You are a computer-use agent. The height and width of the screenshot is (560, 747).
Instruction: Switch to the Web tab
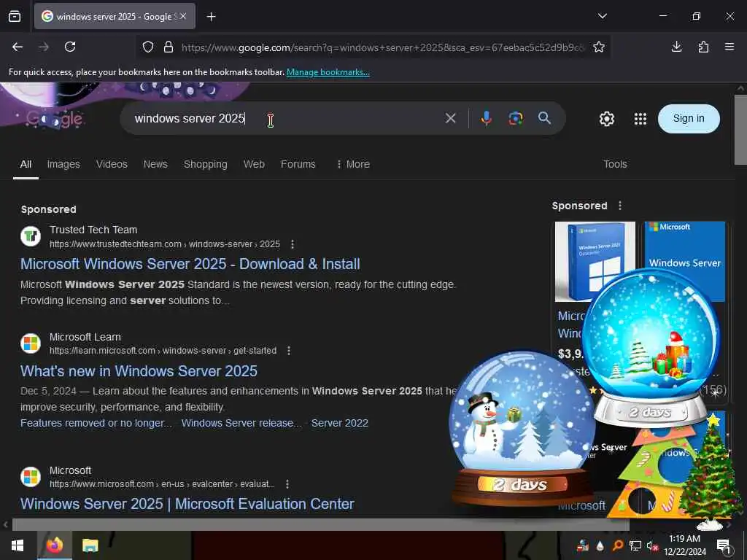[254, 164]
